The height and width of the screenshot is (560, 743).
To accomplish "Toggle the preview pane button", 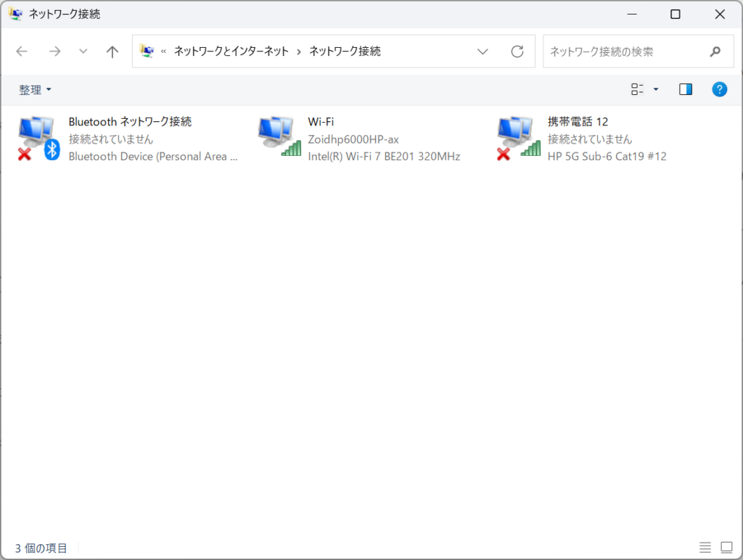I will click(686, 89).
